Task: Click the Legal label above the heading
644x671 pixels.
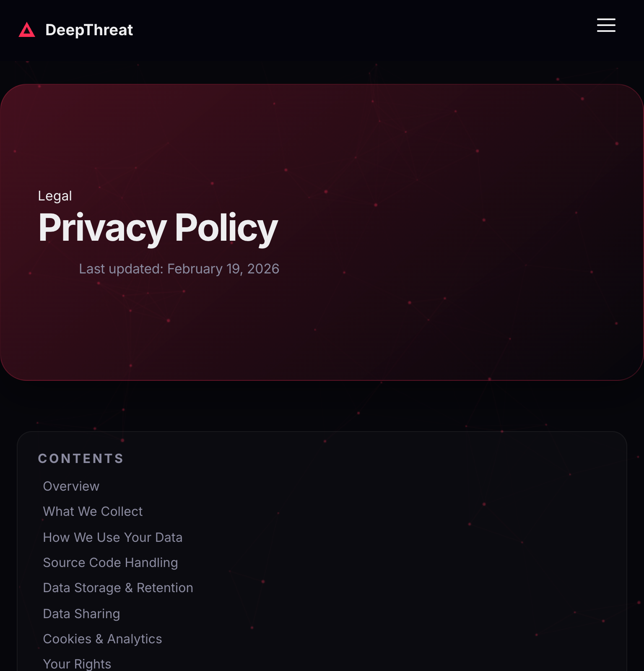Action: (x=55, y=196)
